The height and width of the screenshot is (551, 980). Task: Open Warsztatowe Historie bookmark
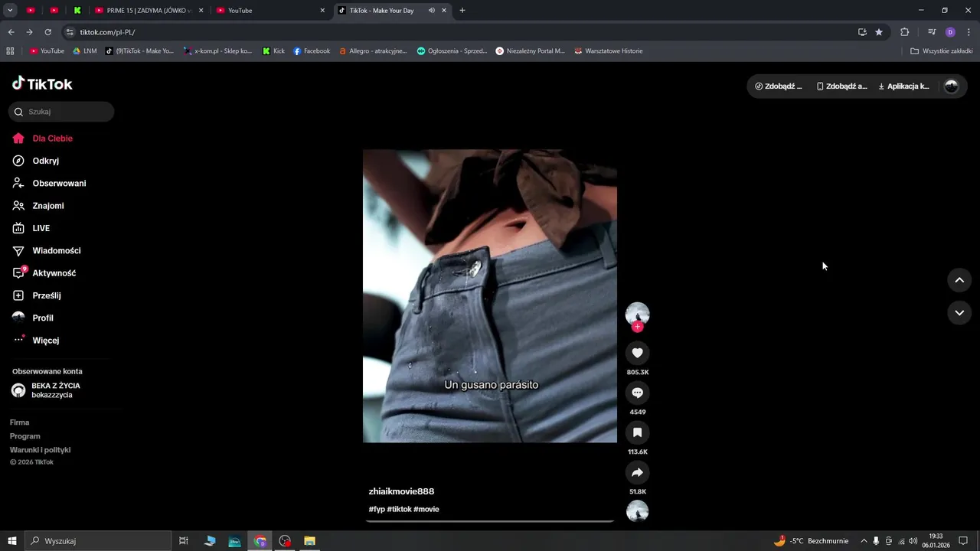click(608, 51)
